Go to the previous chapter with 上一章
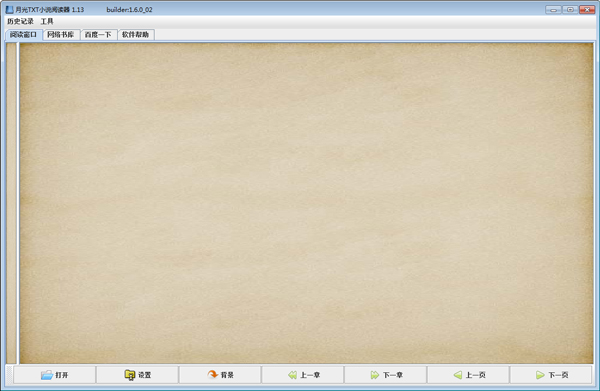Viewport: 600px width, 391px height. coord(303,375)
